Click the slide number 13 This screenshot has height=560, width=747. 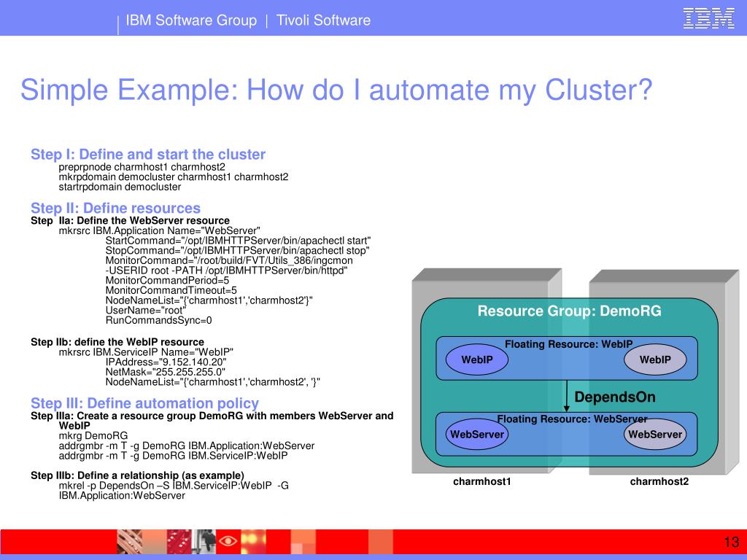click(731, 542)
